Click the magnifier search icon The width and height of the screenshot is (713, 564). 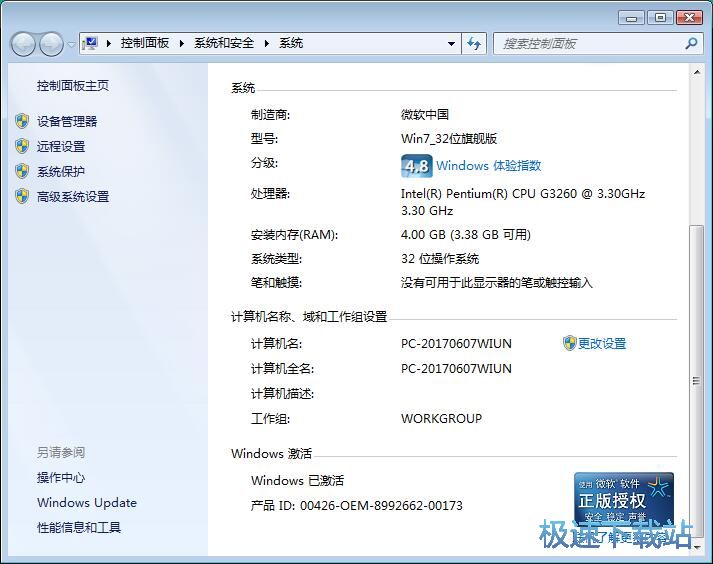[691, 44]
